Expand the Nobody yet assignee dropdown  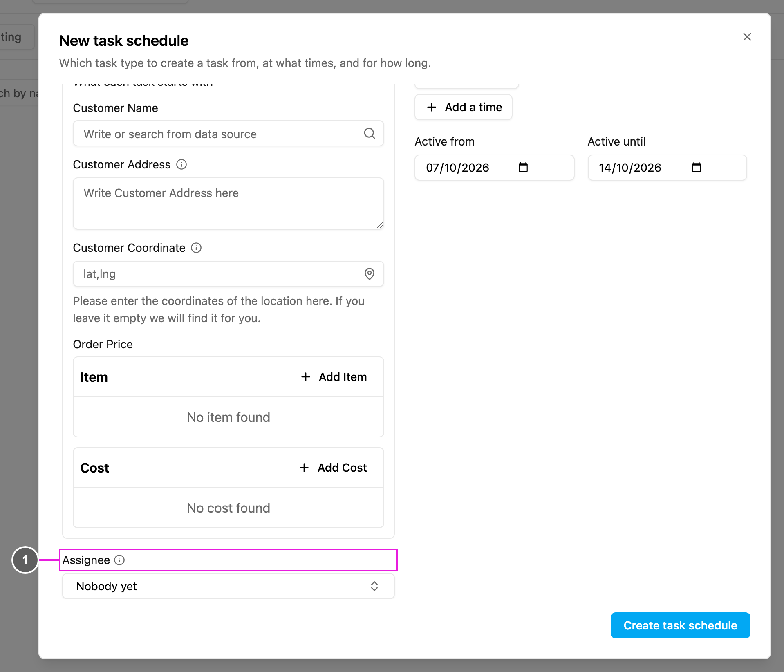point(228,586)
